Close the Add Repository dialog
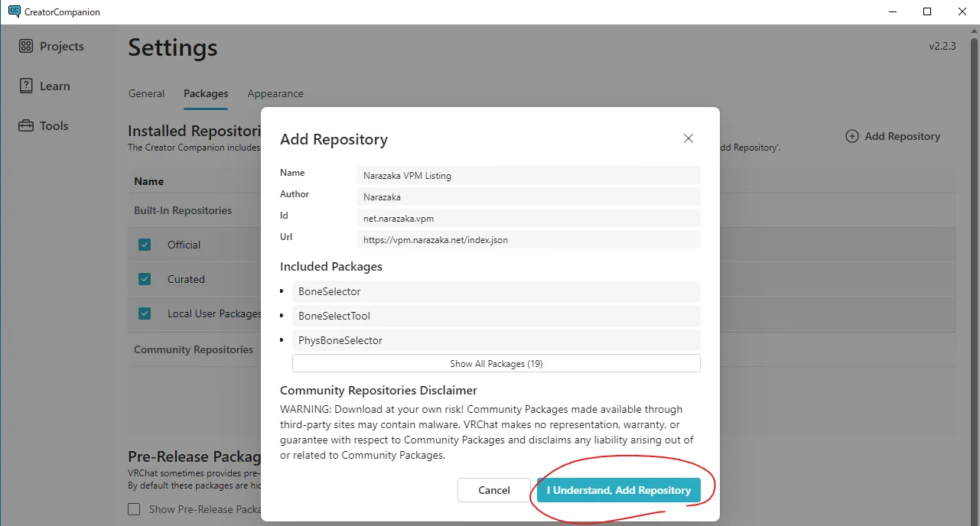 (688, 138)
